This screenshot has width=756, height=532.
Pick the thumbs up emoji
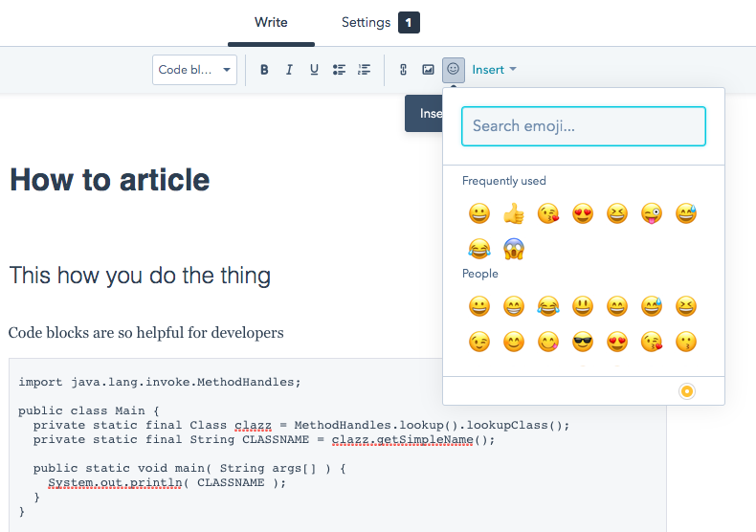tap(514, 213)
